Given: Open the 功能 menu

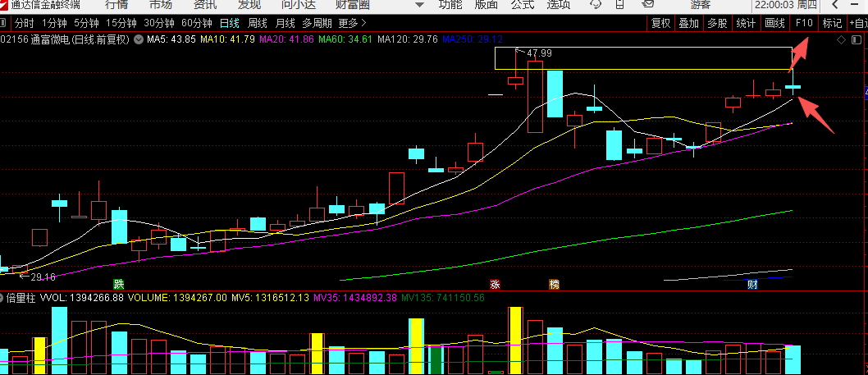Looking at the screenshot, I should coord(450,4).
